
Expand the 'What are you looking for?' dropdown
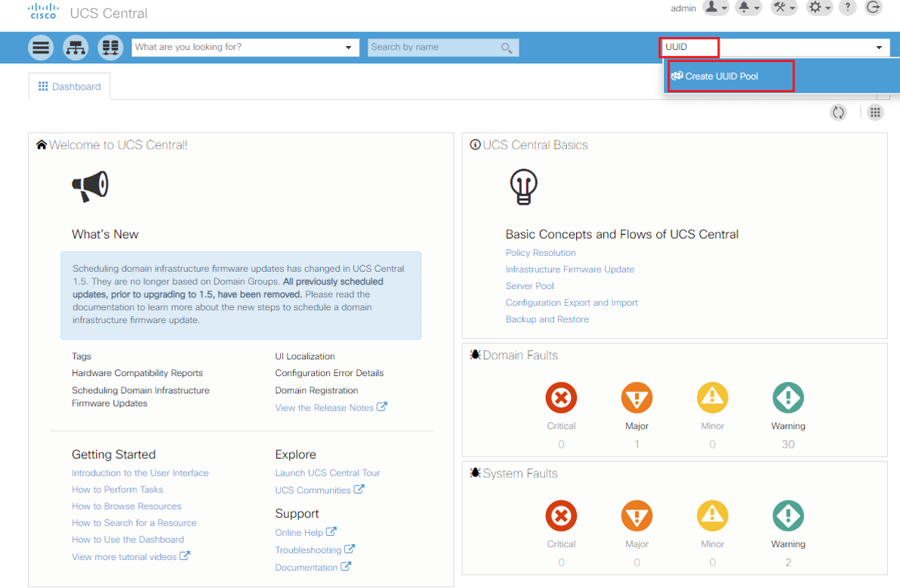348,48
